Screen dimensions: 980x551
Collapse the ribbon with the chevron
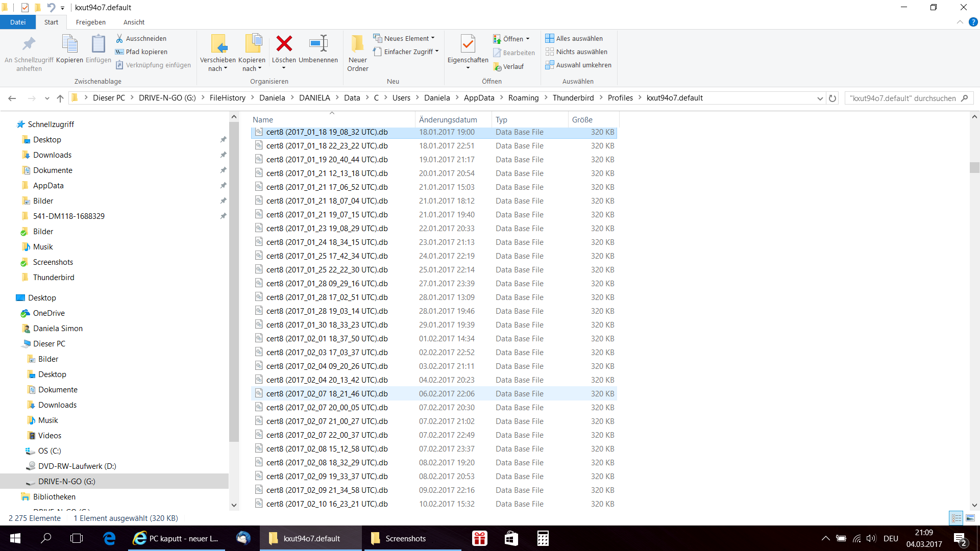pyautogui.click(x=960, y=22)
